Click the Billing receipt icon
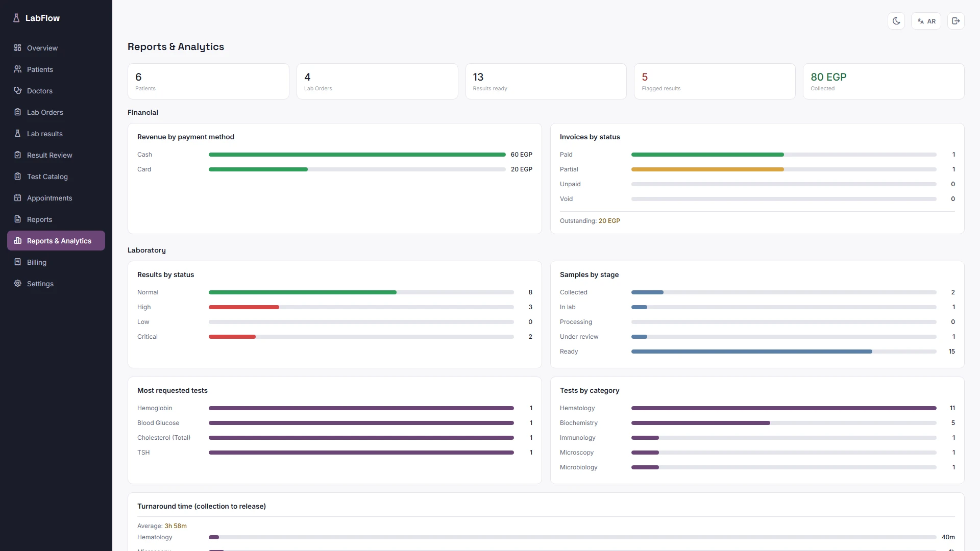Image resolution: width=980 pixels, height=551 pixels. click(x=17, y=262)
